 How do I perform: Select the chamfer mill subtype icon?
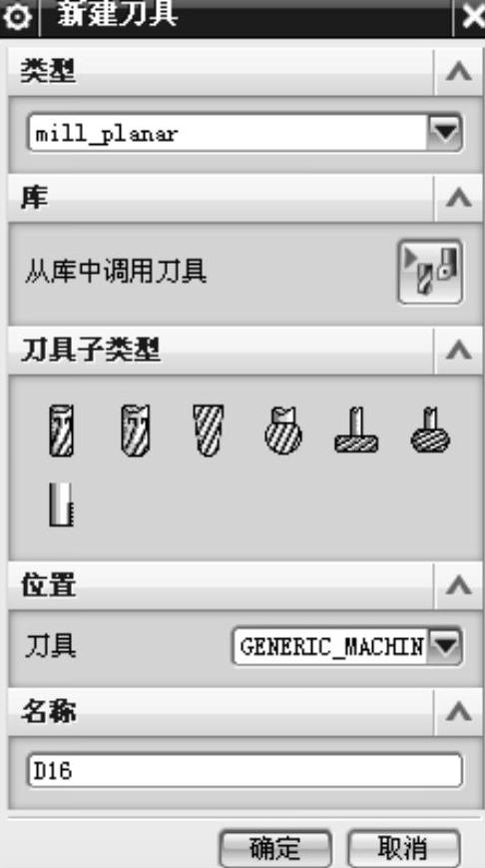pyautogui.click(x=136, y=431)
